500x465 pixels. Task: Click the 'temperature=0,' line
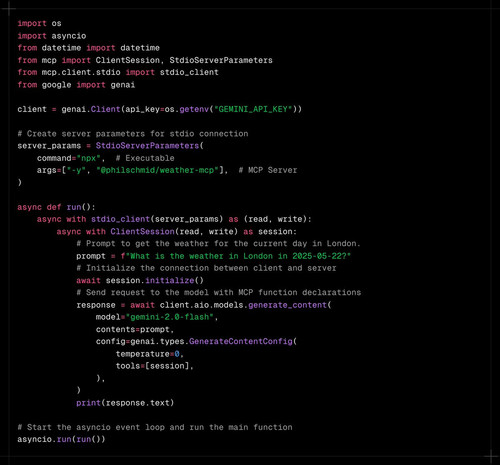tap(150, 354)
